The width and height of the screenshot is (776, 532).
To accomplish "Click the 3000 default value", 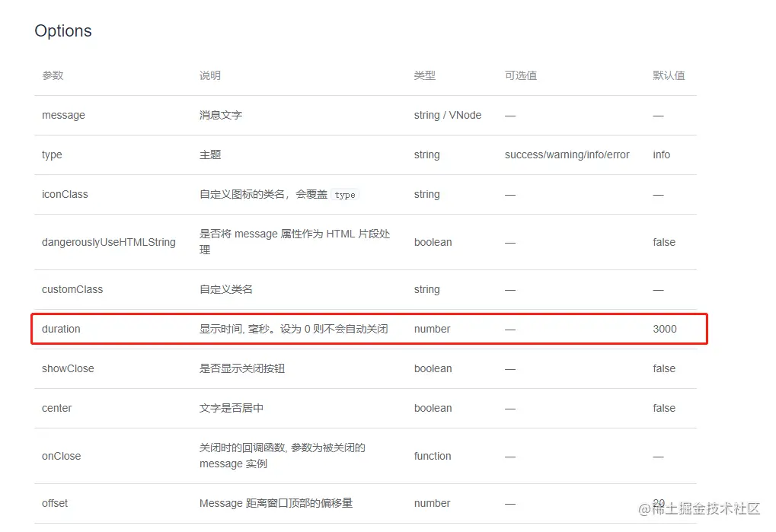I will [664, 329].
